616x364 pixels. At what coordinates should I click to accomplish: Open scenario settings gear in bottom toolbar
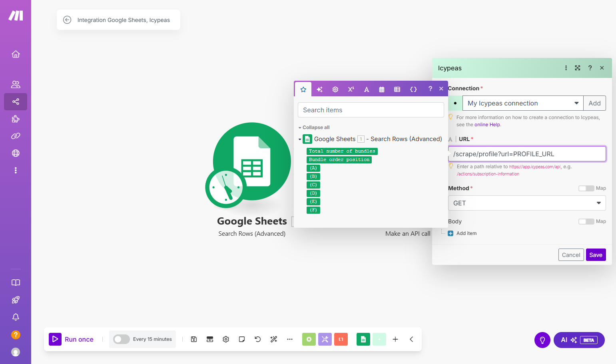click(226, 339)
